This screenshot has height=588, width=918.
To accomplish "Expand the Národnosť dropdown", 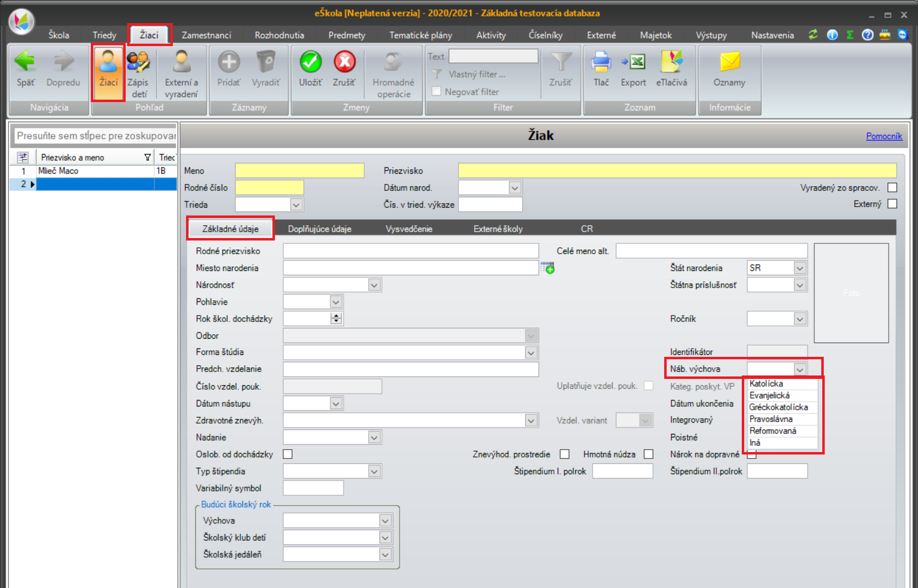I will point(374,285).
